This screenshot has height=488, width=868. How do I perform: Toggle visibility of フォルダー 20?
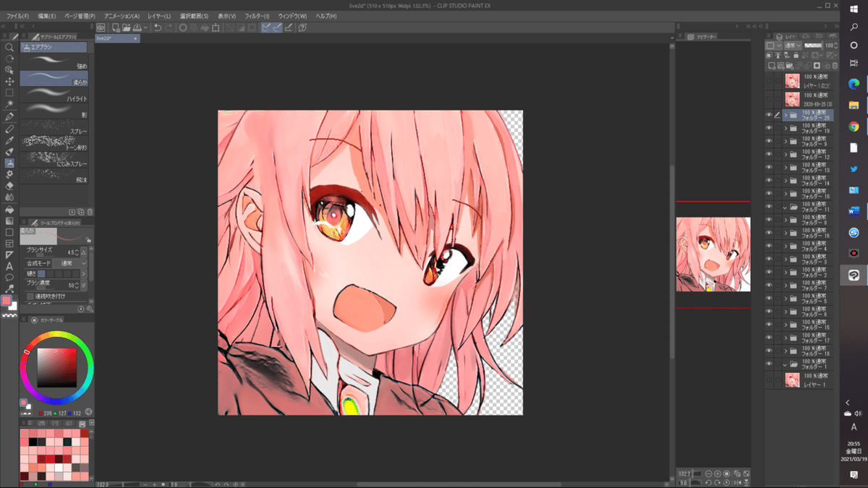(768, 115)
